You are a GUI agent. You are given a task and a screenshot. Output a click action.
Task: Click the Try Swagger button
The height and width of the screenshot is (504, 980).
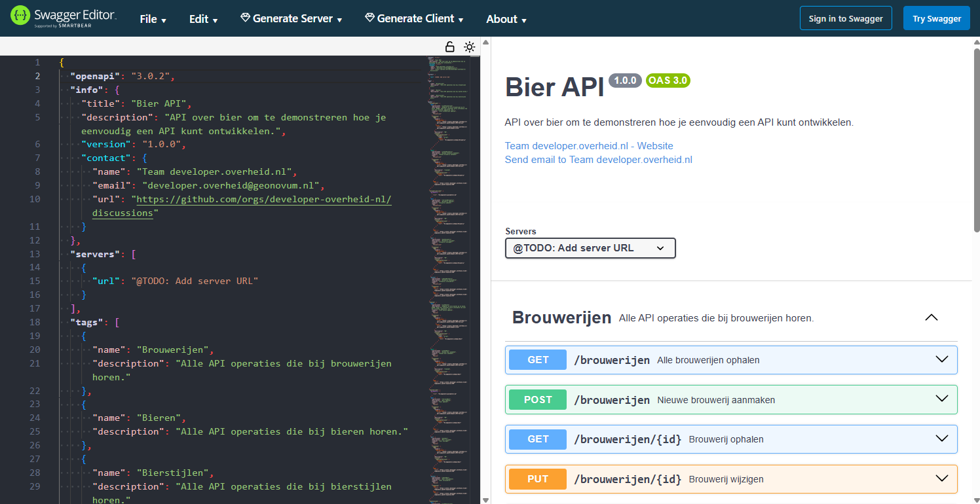936,18
